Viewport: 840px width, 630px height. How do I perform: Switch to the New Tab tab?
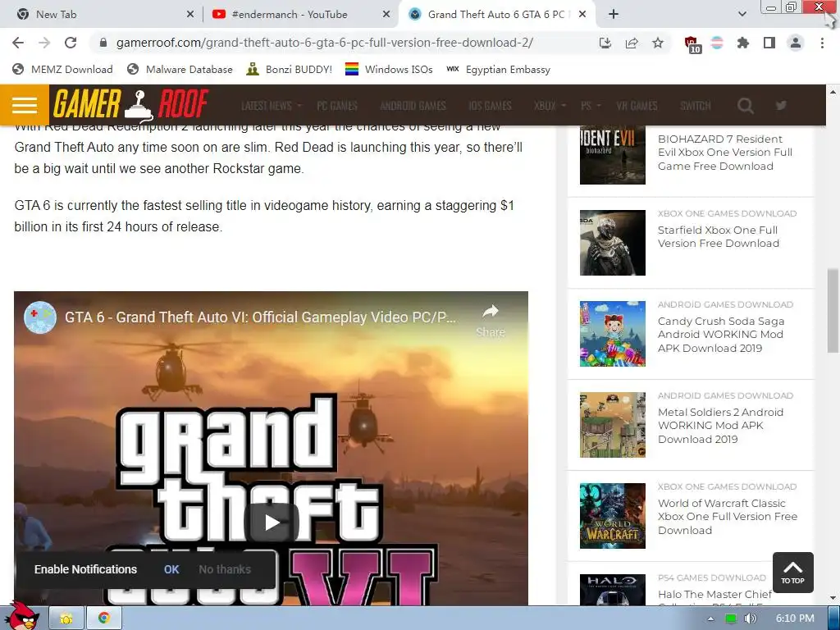pos(102,15)
